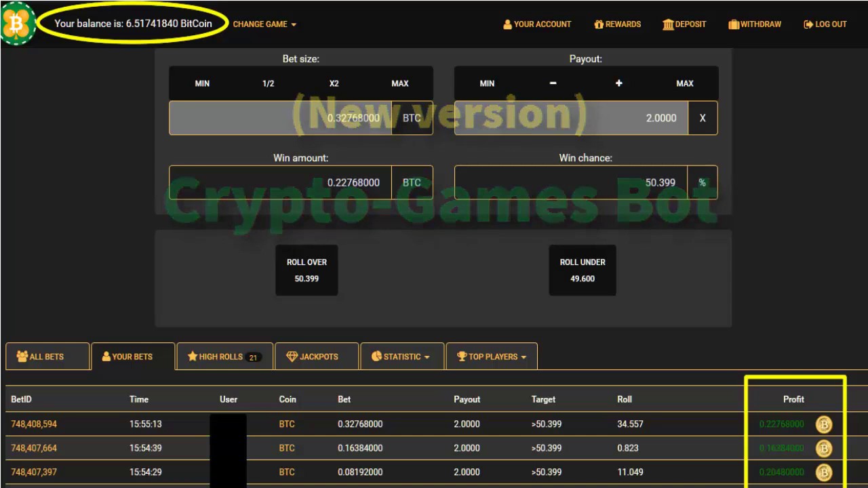Halve the bet with 1/2 button
The height and width of the screenshot is (488, 868).
tap(268, 83)
